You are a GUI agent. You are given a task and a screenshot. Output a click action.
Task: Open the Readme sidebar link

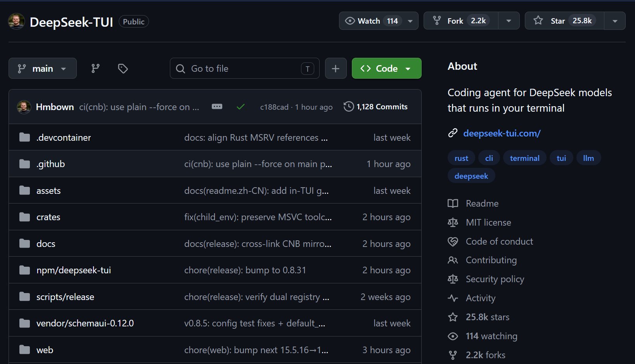tap(482, 204)
